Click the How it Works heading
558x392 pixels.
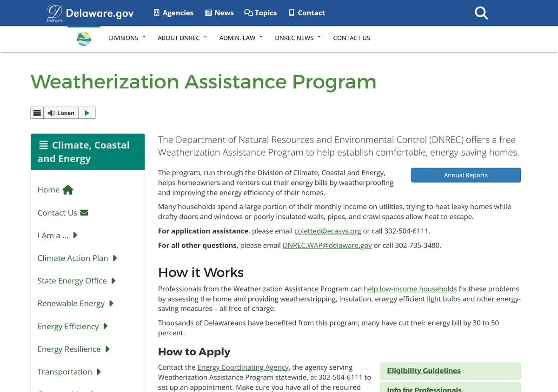[201, 273]
